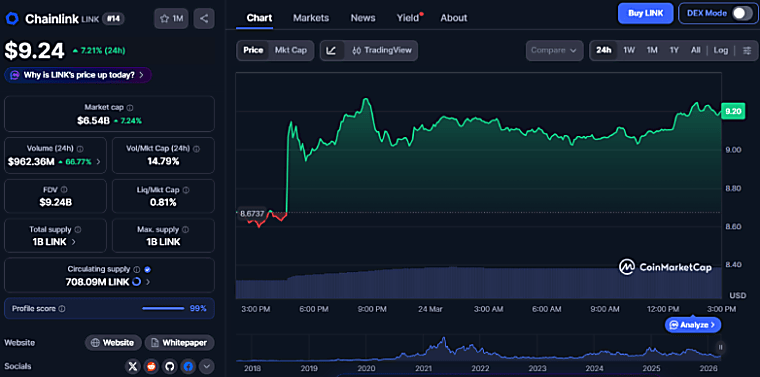This screenshot has width=760, height=377.
Task: Select the Mkt Cap chart toggle
Action: [291, 50]
